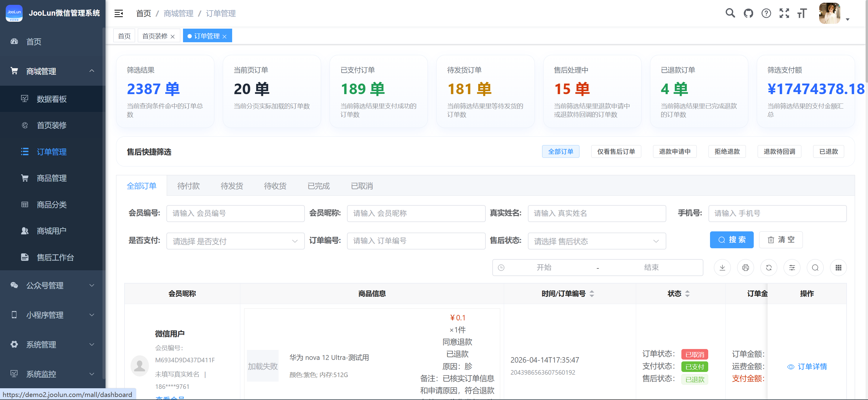Viewport: 868px width, 400px height.
Task: Filter by 拒绝退款 quick filter
Action: (x=727, y=152)
